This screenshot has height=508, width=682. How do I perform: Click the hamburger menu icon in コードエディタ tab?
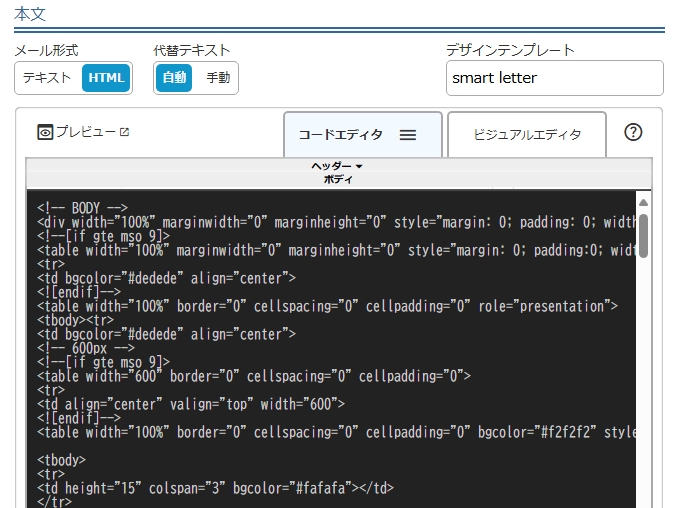(408, 135)
